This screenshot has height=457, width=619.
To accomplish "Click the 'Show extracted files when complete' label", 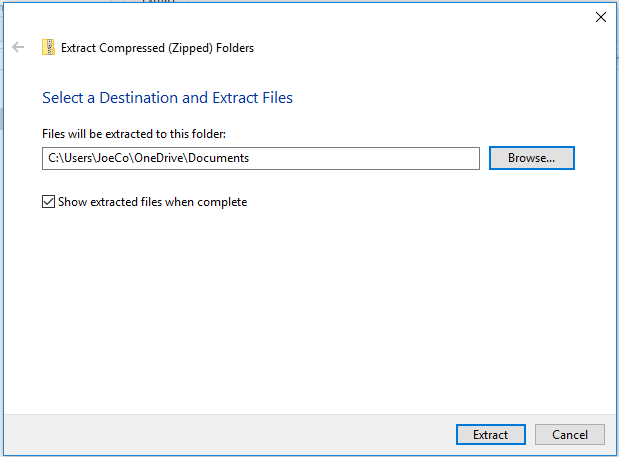I will pyautogui.click(x=152, y=202).
